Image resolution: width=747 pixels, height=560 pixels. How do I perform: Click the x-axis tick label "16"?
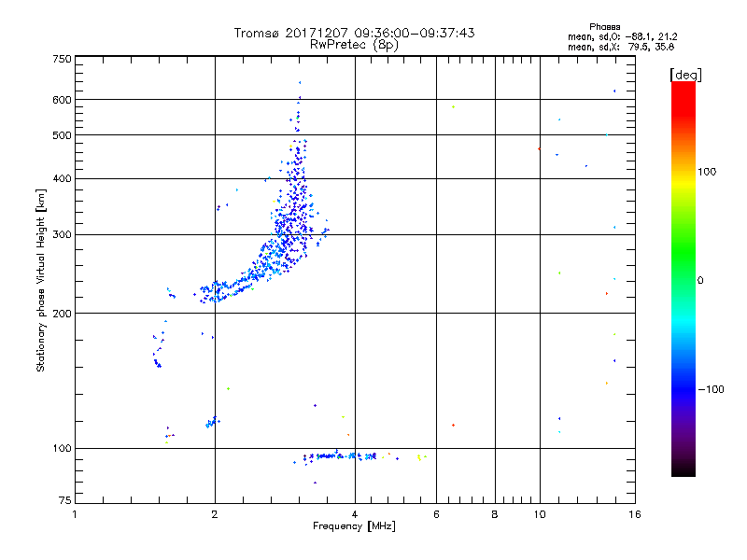635,514
